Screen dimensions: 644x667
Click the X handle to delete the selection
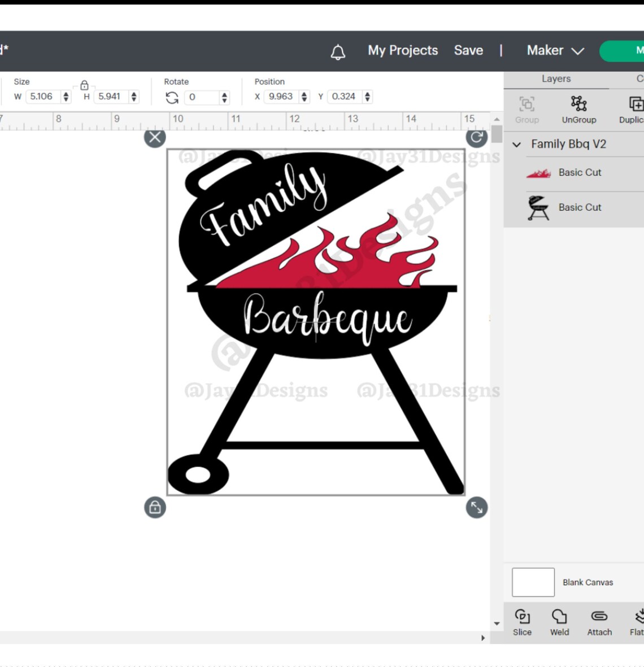[x=154, y=137]
